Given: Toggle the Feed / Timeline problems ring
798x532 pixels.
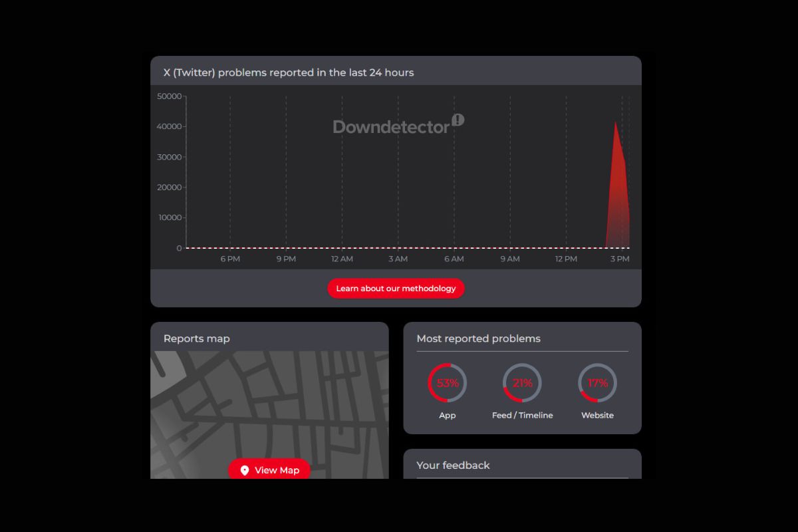Looking at the screenshot, I should point(522,383).
